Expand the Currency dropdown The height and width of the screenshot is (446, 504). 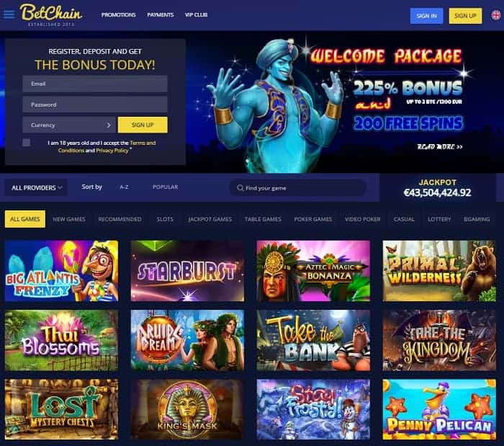point(69,125)
